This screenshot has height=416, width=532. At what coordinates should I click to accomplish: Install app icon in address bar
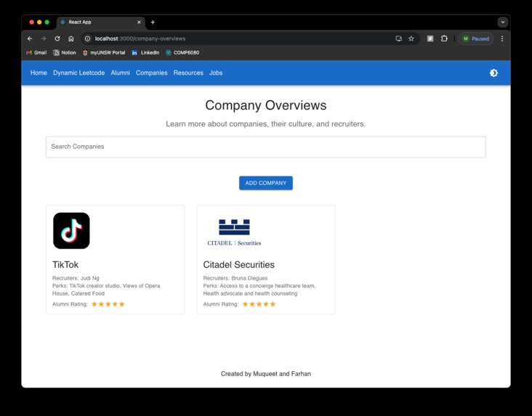click(399, 38)
